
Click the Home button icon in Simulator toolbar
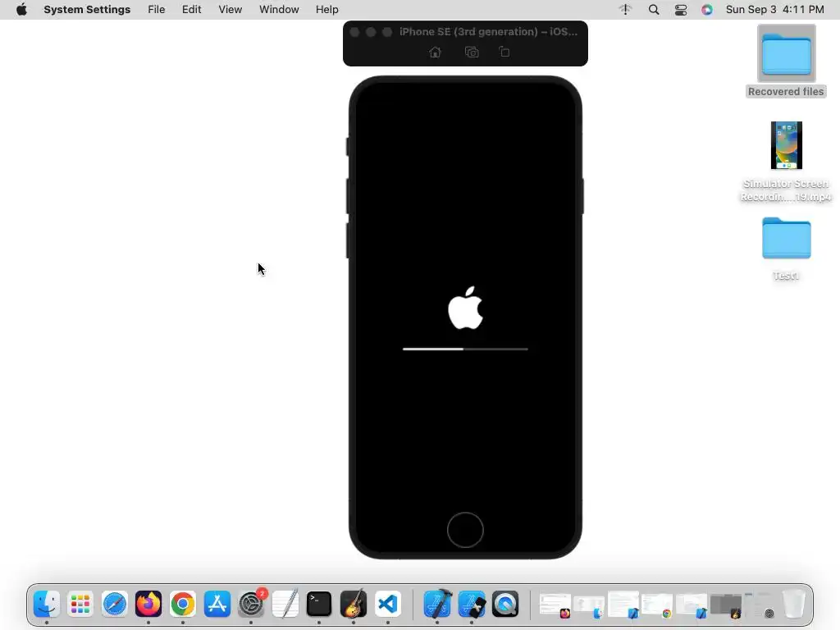tap(435, 52)
